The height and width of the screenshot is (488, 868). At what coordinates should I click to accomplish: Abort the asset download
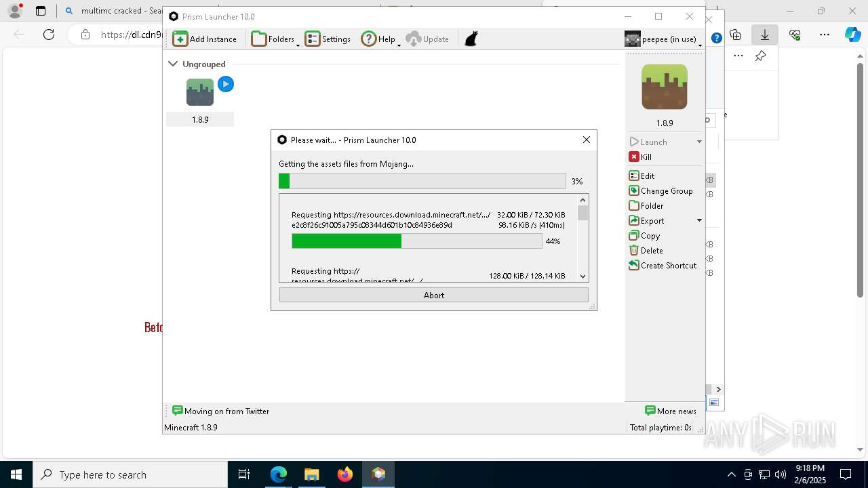coord(434,295)
